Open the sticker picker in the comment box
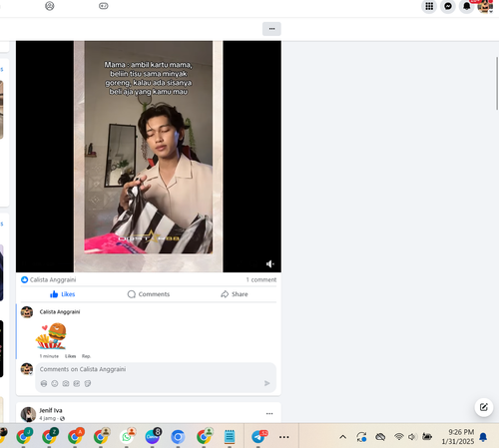The height and width of the screenshot is (448, 499). [88, 383]
